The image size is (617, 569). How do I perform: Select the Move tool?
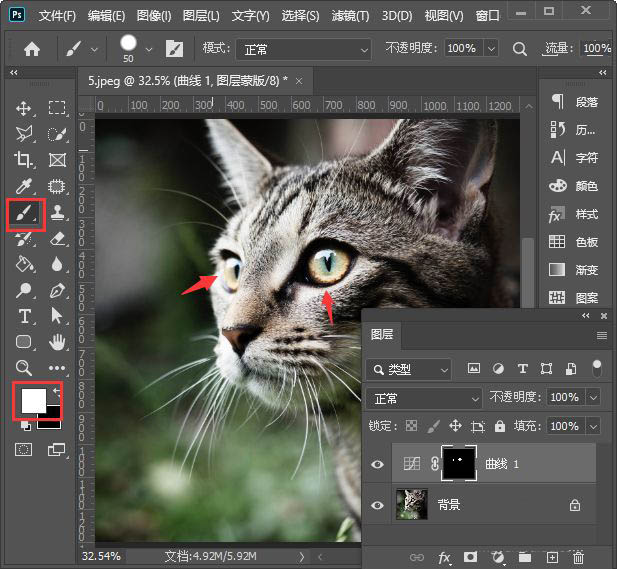click(24, 108)
